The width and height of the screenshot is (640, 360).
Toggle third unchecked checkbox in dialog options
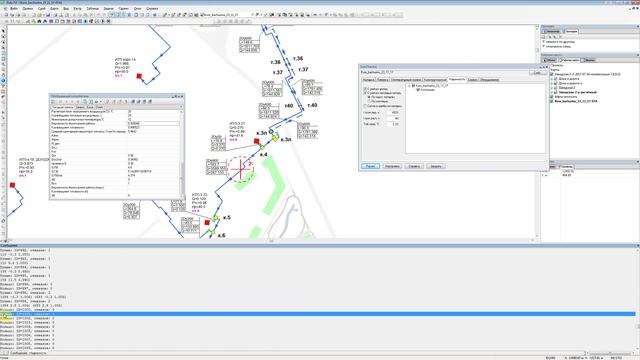click(364, 106)
